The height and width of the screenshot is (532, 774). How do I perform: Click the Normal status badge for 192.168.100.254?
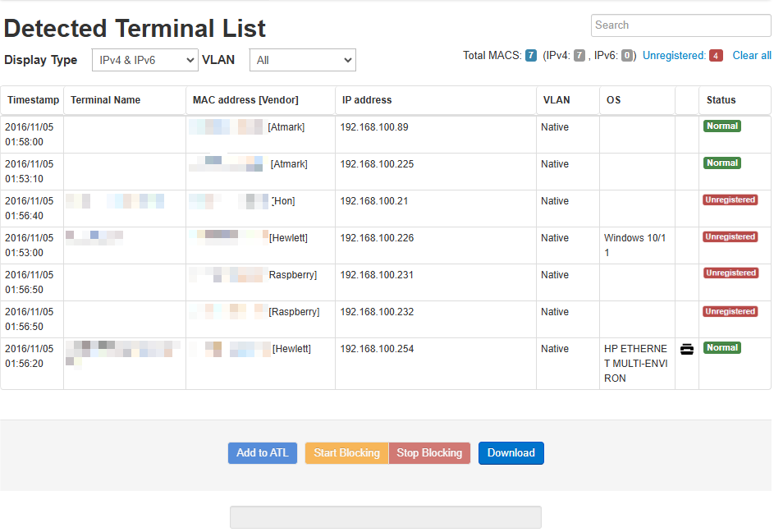[x=721, y=348]
